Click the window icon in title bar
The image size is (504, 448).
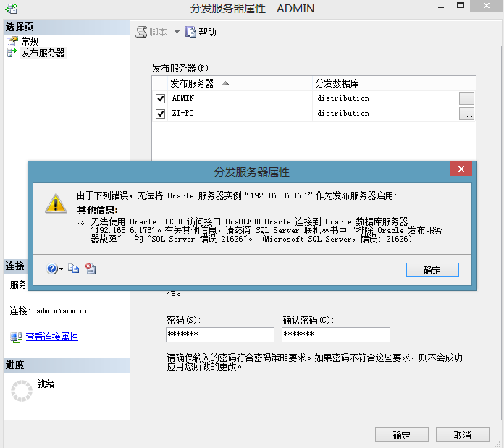coord(12,9)
